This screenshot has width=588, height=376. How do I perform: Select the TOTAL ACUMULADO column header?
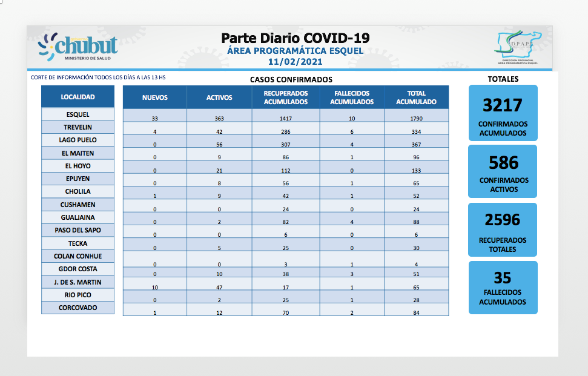[416, 97]
